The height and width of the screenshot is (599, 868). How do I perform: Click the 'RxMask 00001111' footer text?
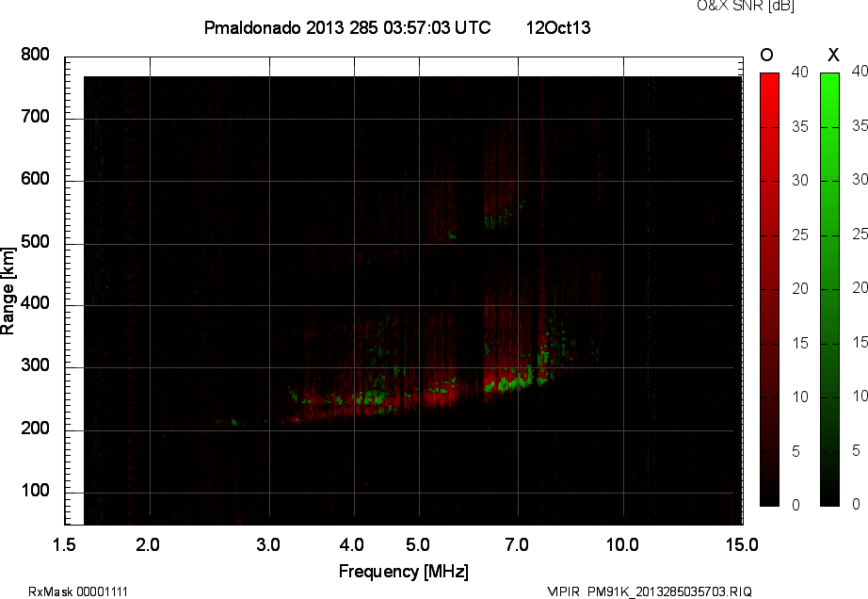point(78,591)
